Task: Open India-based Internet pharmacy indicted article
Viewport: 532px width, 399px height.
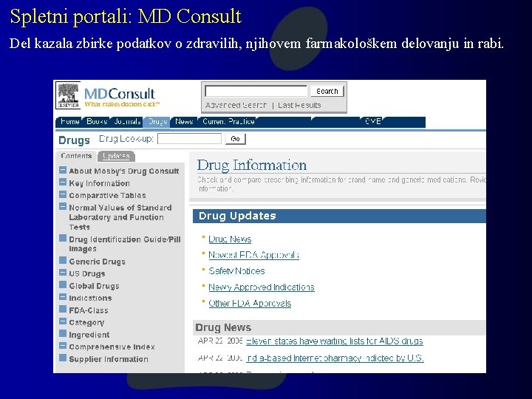Action: [x=335, y=358]
